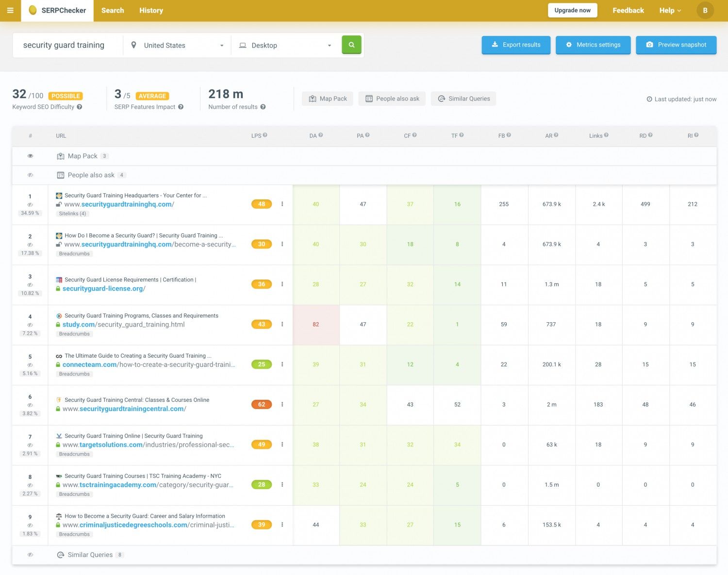Viewport: 728px width, 575px height.
Task: Switch to the History tab
Action: (151, 10)
